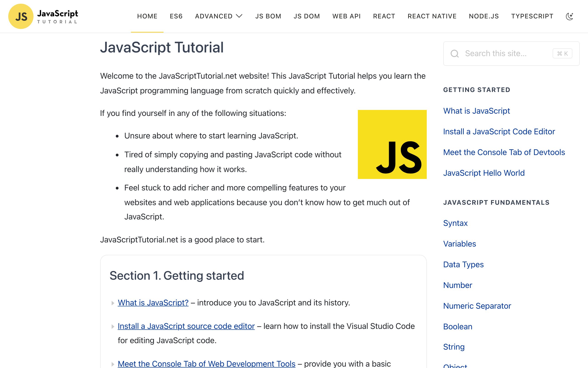The width and height of the screenshot is (588, 368).
Task: Click text JavaScriptTutorial.net is a good place
Action: (x=182, y=240)
